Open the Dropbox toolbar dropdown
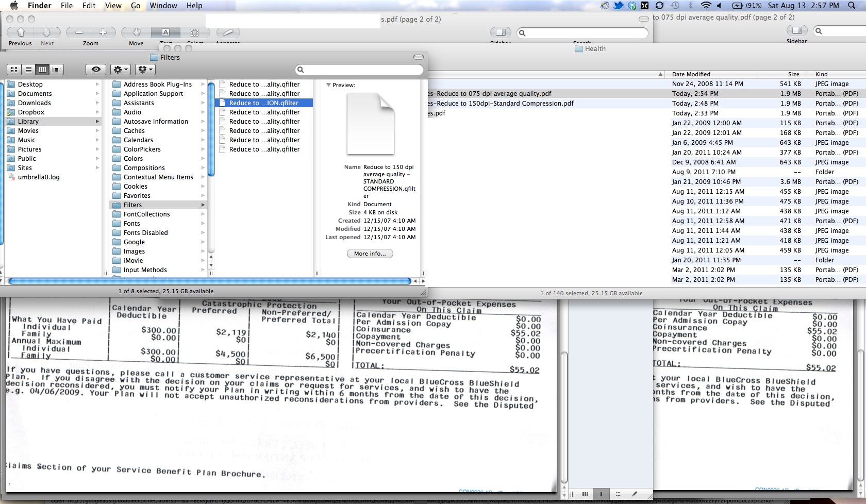The height and width of the screenshot is (504, 866). (145, 70)
